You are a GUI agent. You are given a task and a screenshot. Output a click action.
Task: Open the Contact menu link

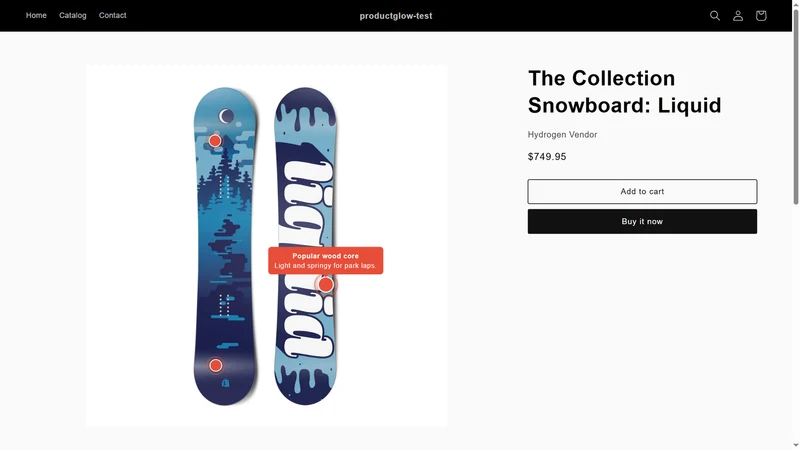click(x=112, y=15)
